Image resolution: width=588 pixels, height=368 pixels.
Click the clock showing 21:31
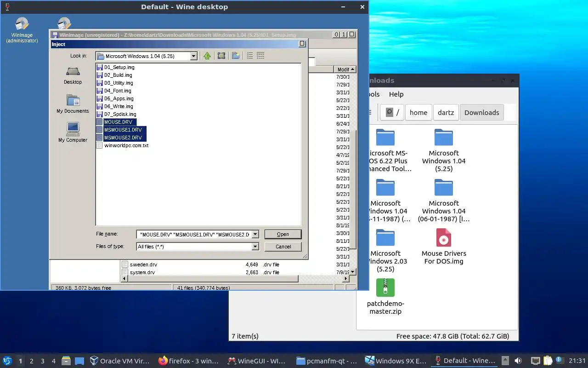point(577,361)
